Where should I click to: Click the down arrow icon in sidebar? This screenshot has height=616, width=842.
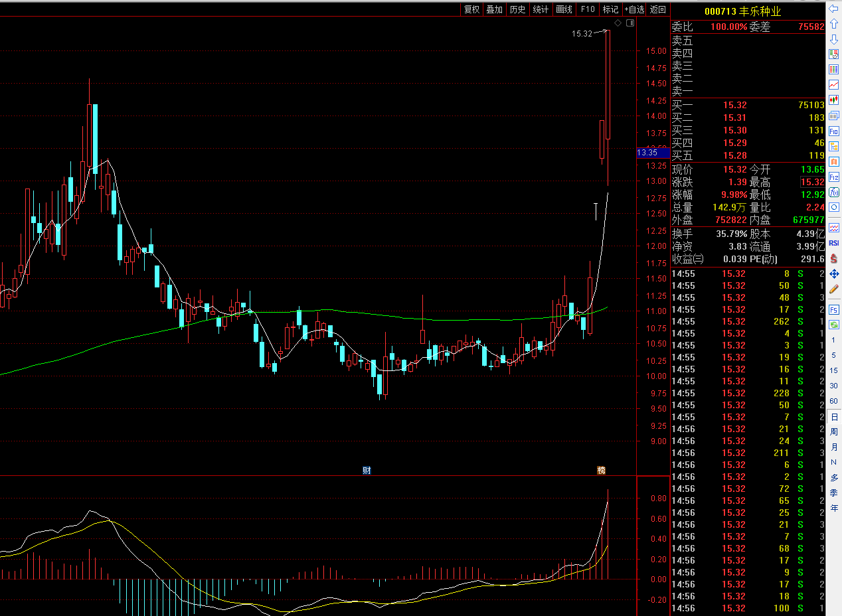[833, 39]
